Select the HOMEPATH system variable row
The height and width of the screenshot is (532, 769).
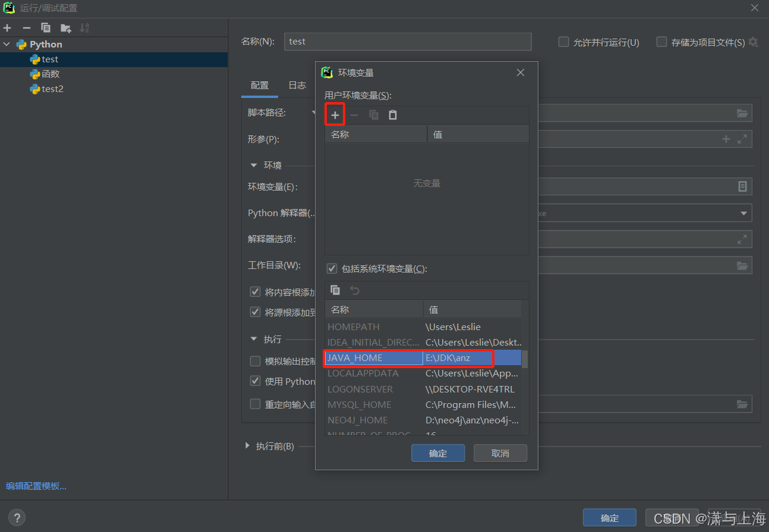tap(423, 327)
